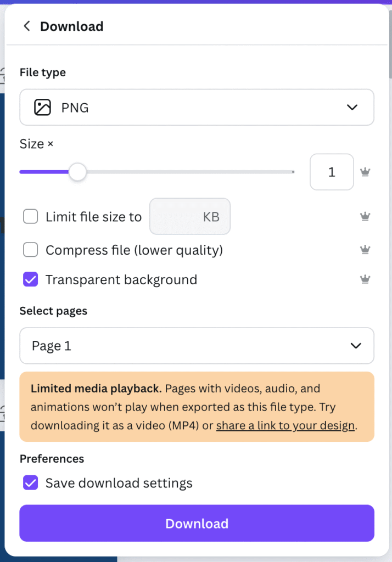Click the KB file size limit input field

click(190, 217)
